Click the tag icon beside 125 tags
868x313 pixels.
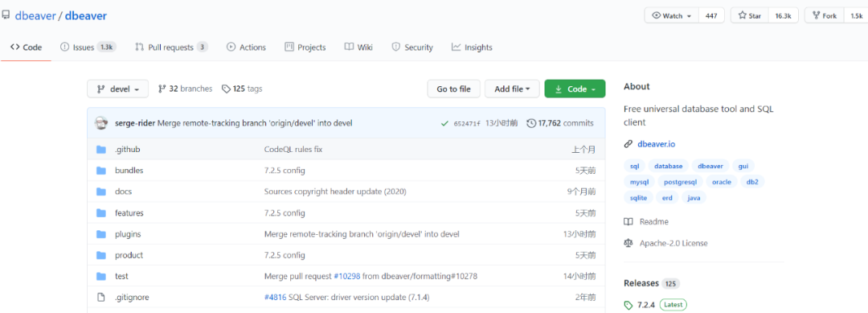pos(226,89)
